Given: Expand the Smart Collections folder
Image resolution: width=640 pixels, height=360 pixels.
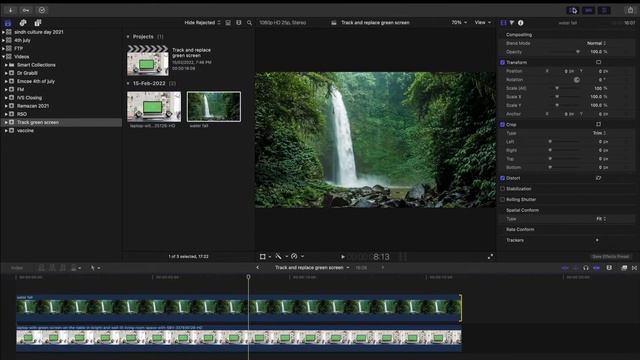Looking at the screenshot, I should [6, 65].
